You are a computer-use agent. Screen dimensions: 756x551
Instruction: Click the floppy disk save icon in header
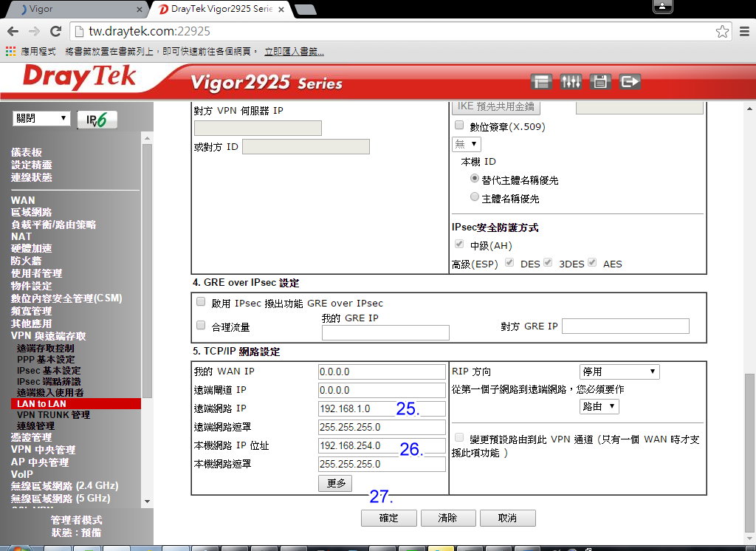coord(599,81)
